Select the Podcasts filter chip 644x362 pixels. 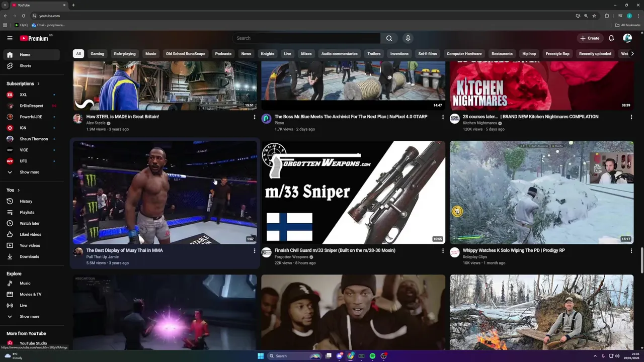tap(223, 54)
